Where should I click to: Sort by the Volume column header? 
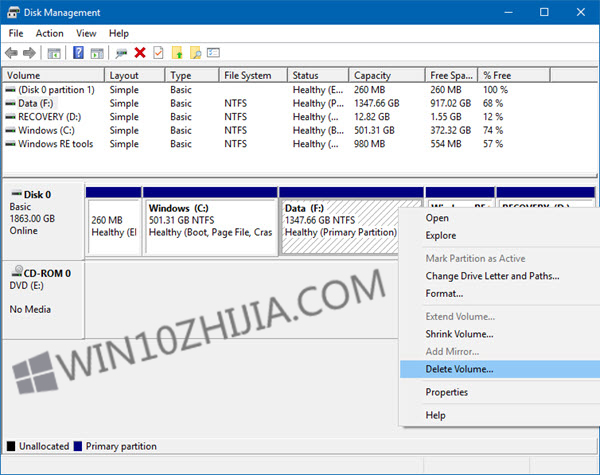53,75
